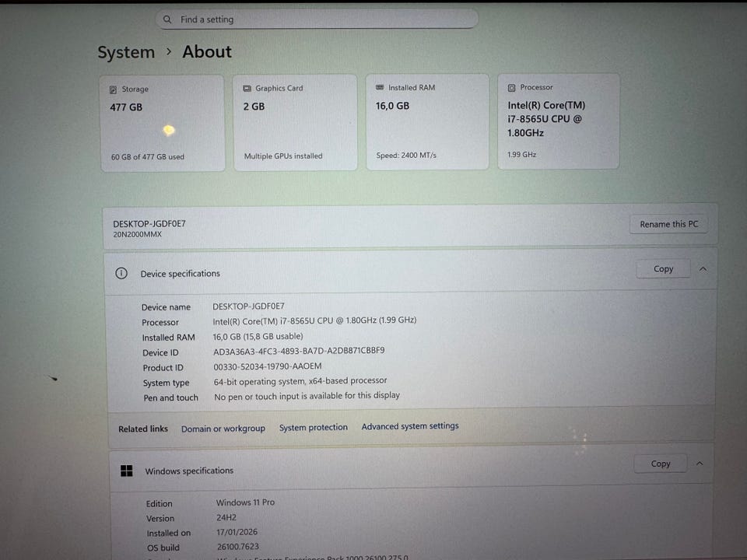
Task: Click the Graphics Card icon
Action: [247, 89]
